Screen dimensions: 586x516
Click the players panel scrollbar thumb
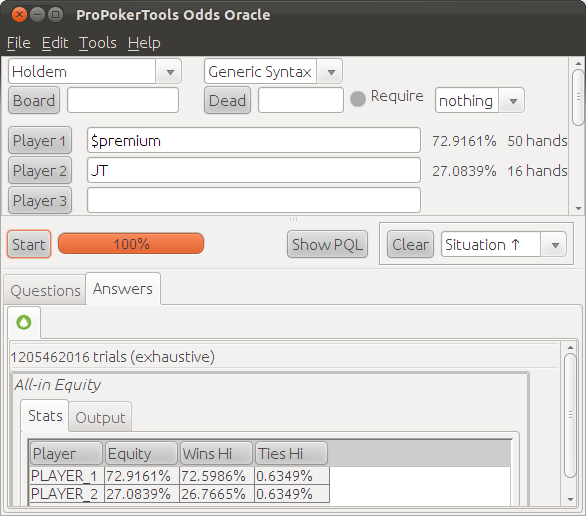[578, 97]
